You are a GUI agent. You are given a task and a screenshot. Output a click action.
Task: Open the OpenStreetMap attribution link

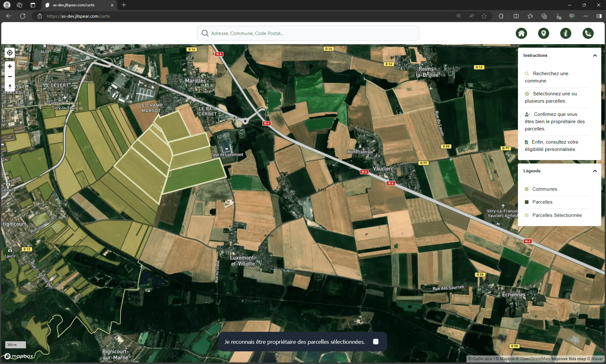(x=535, y=359)
